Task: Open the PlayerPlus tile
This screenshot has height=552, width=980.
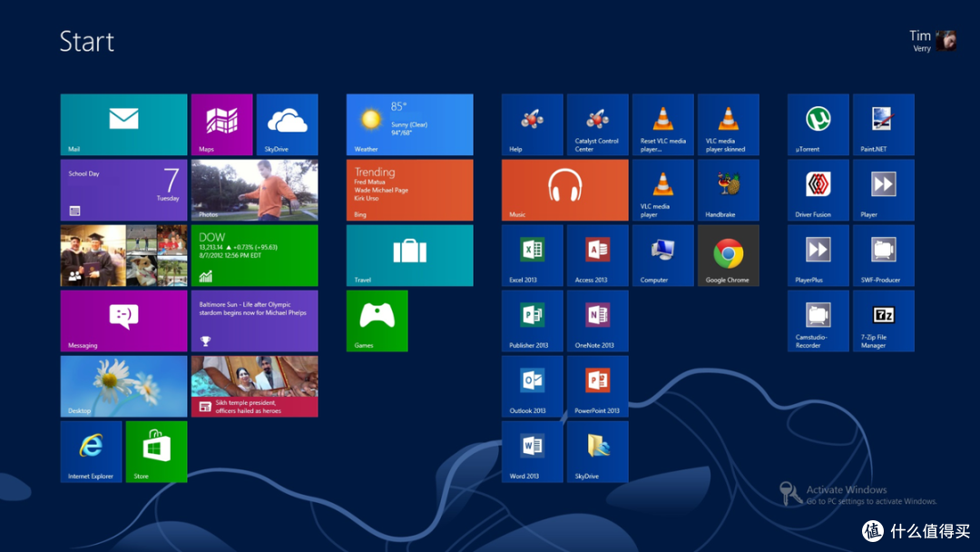Action: pyautogui.click(x=818, y=256)
